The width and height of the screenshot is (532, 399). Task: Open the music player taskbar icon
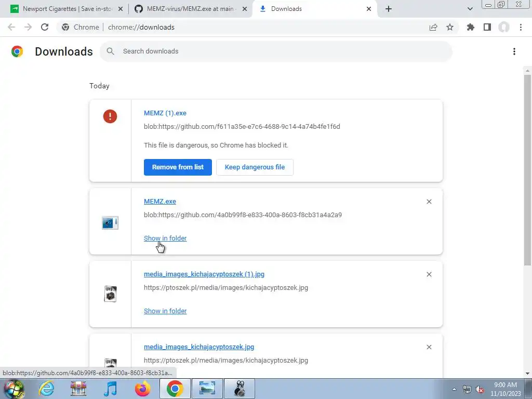point(111,389)
